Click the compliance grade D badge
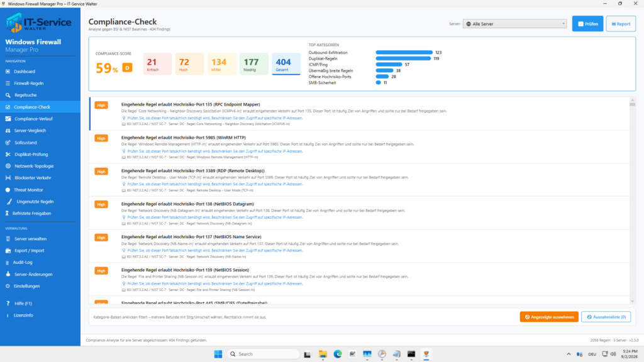The width and height of the screenshot is (644, 362). click(127, 67)
